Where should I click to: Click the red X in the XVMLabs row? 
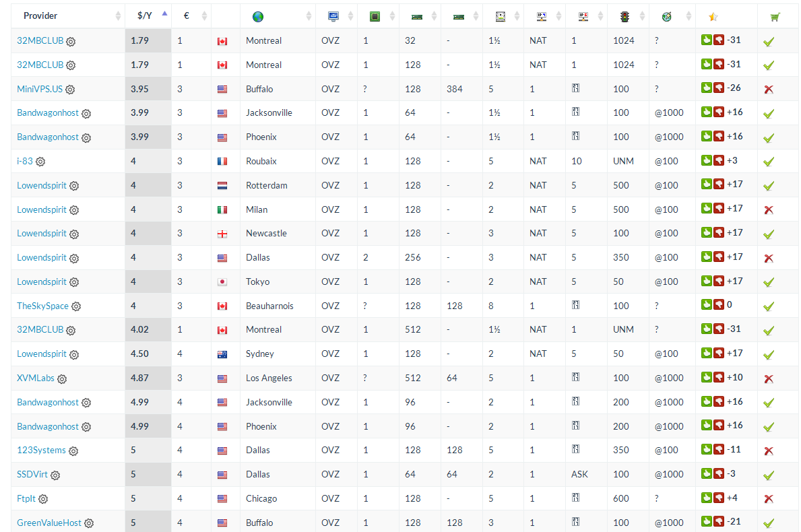768,379
